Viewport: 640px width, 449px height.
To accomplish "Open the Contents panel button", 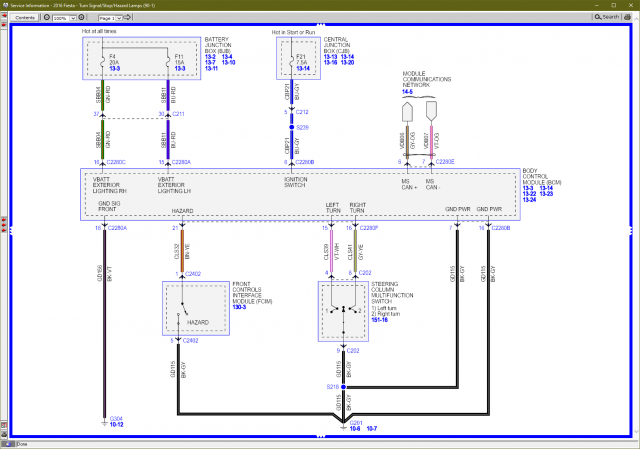I will [x=25, y=18].
